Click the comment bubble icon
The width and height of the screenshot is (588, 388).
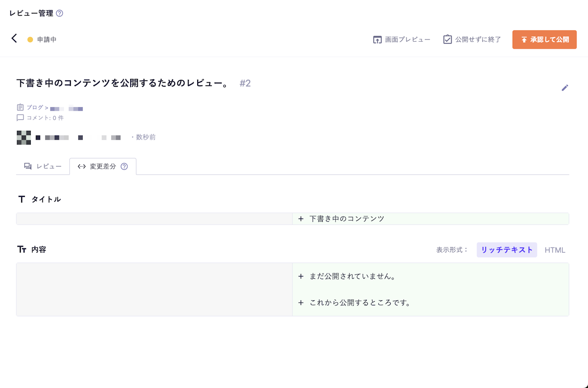pos(20,118)
